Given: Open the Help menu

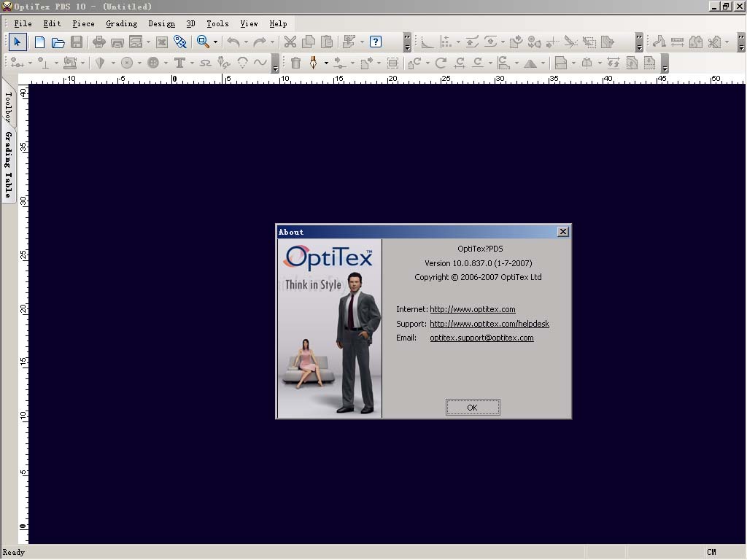Looking at the screenshot, I should (x=278, y=23).
